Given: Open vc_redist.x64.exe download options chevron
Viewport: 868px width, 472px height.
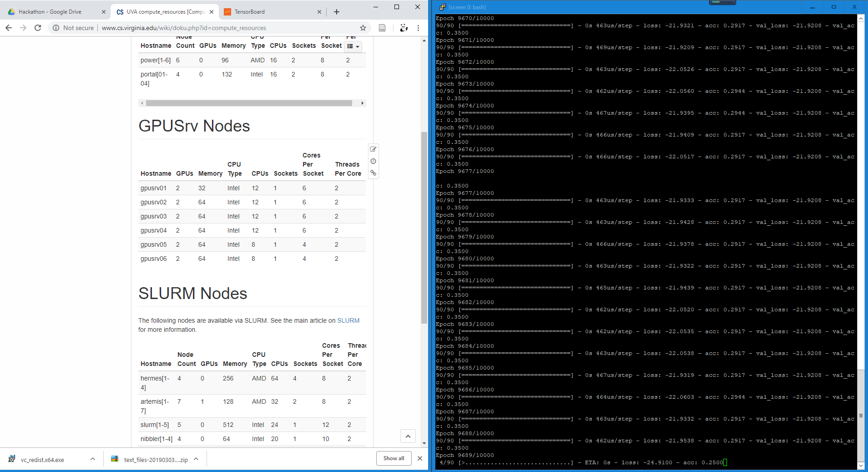Looking at the screenshot, I should 93,459.
